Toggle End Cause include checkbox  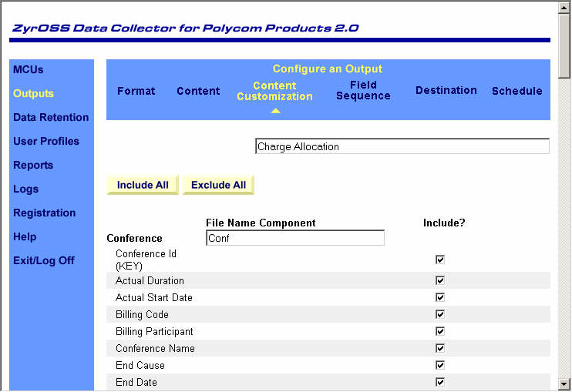(440, 365)
